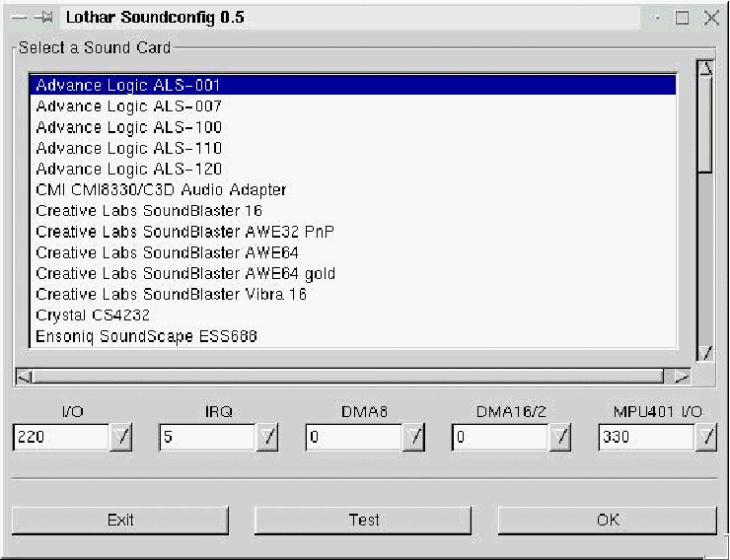Click the horizontal scrollbar right arrow

(x=682, y=377)
